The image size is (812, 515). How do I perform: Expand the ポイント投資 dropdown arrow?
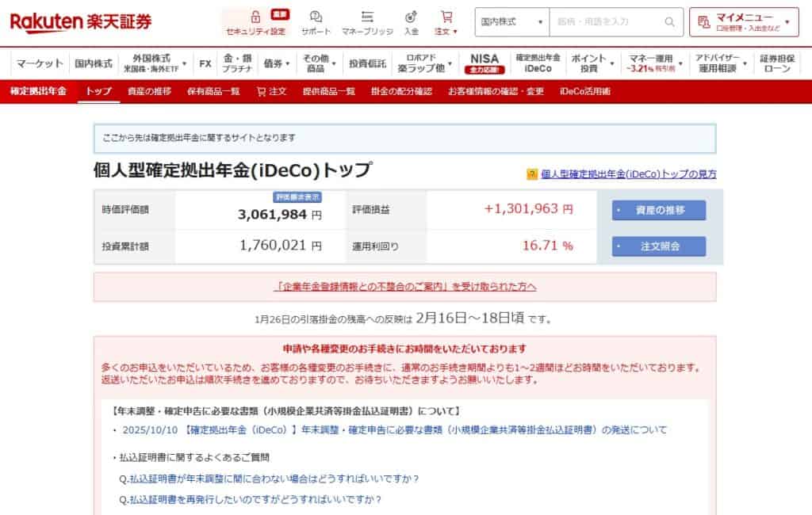click(x=611, y=65)
